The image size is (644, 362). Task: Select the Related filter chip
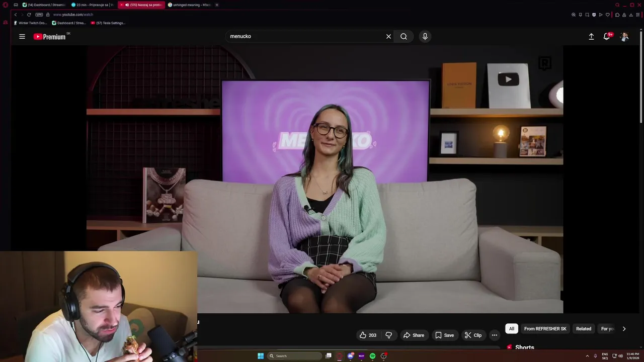(584, 329)
